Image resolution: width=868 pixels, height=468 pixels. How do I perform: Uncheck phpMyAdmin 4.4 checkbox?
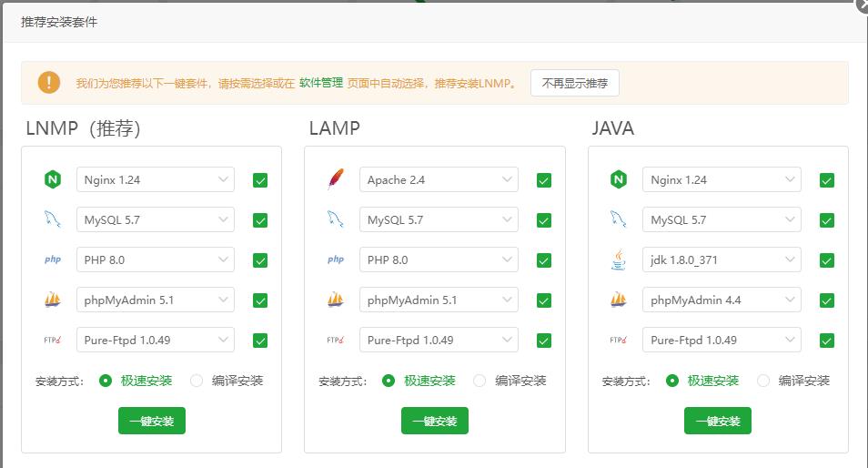[x=827, y=300]
